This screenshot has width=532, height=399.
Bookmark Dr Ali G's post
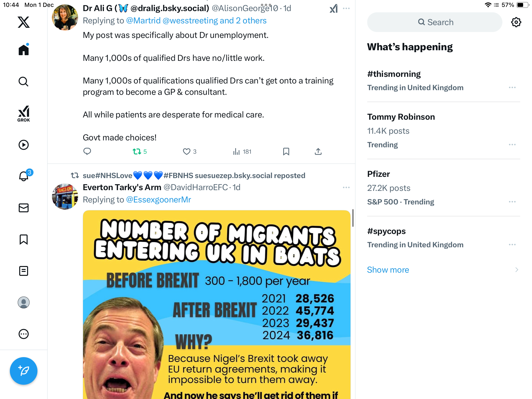pos(286,151)
